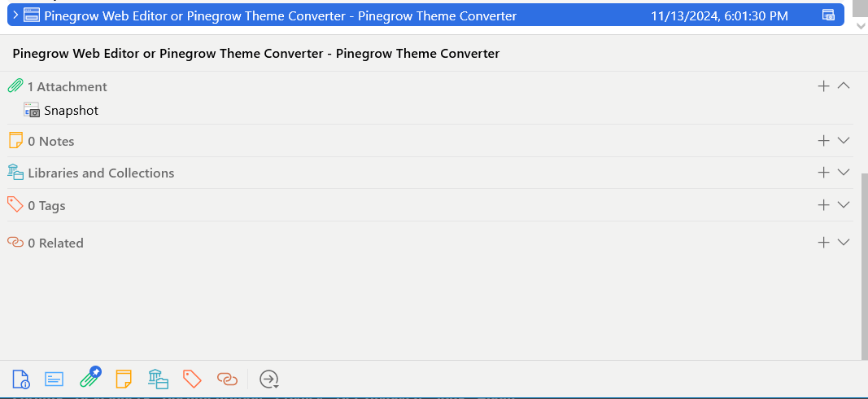The height and width of the screenshot is (399, 868).
Task: Jump to Abstract section in bottom toolbar
Action: click(x=55, y=379)
